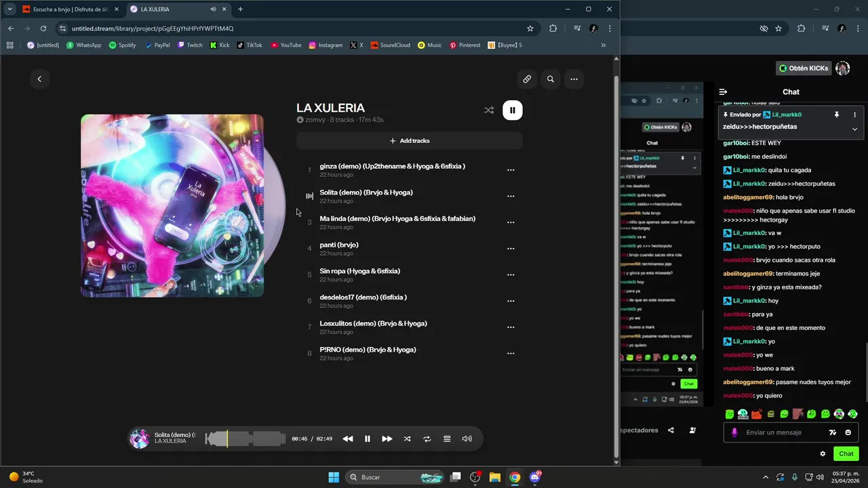Open options menu for desdelos17 track

511,301
